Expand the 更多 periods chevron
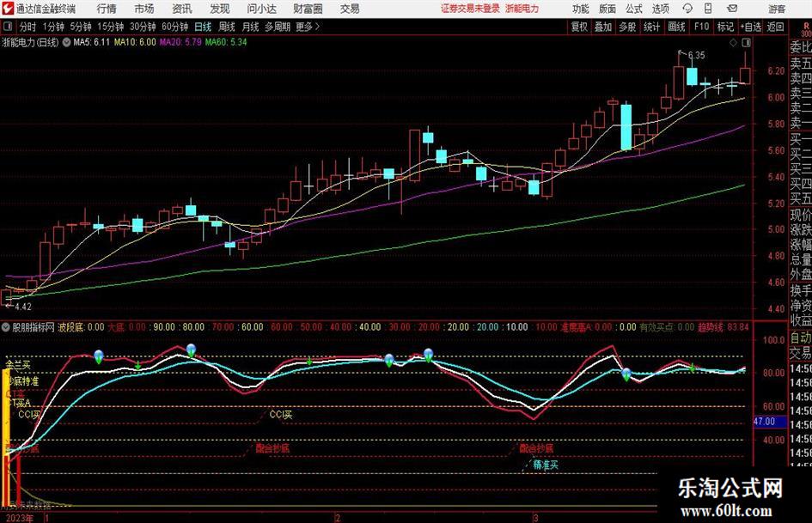Screen dimensions: 812x523 (308, 27)
